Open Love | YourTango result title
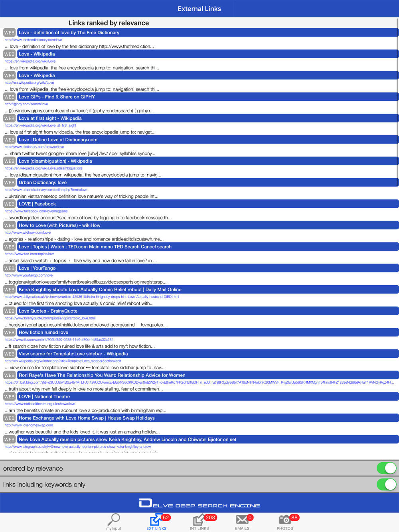399x532 pixels. (208, 268)
